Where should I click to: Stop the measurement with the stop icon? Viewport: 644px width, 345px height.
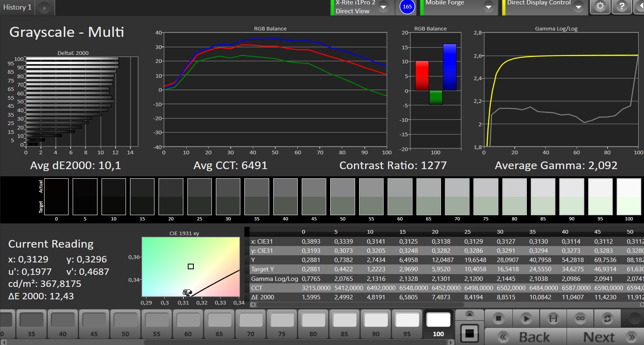pos(498,319)
